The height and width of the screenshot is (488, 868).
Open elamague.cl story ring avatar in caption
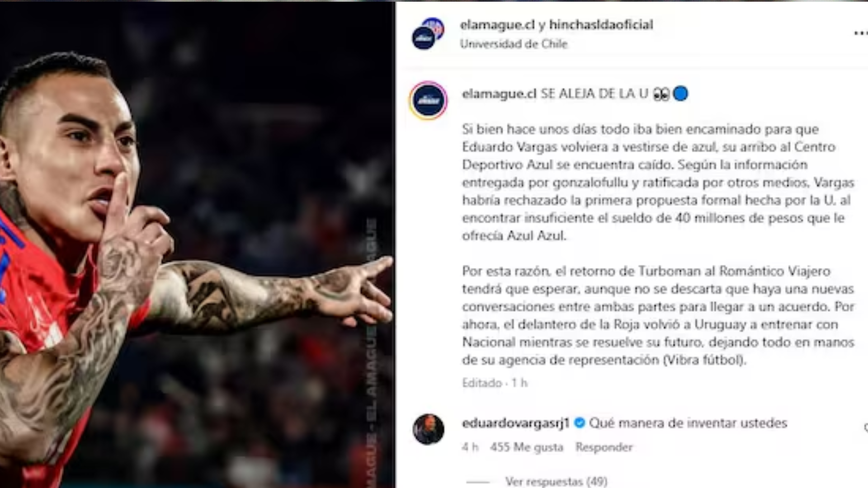pos(428,100)
